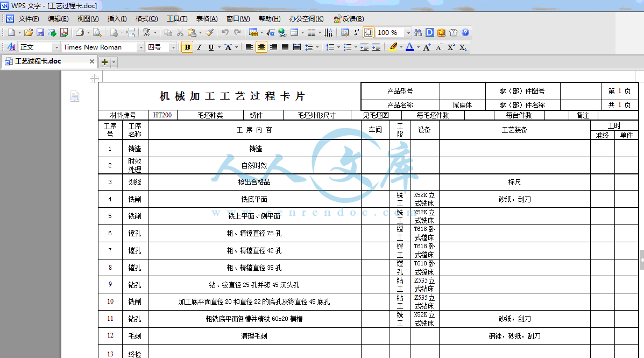The width and height of the screenshot is (644, 358).
Task: Activate the format painter brush
Action: click(x=209, y=32)
